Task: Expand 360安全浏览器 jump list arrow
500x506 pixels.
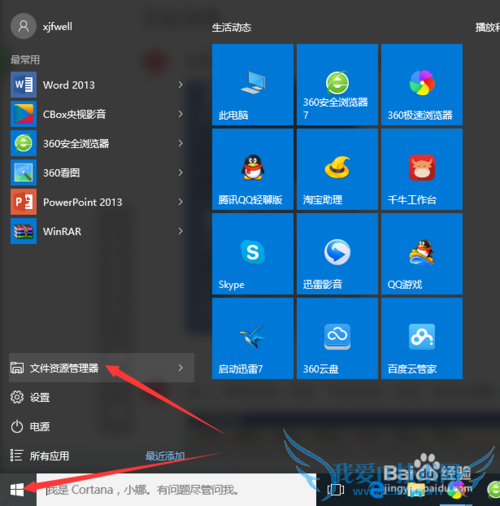Action: [x=180, y=143]
